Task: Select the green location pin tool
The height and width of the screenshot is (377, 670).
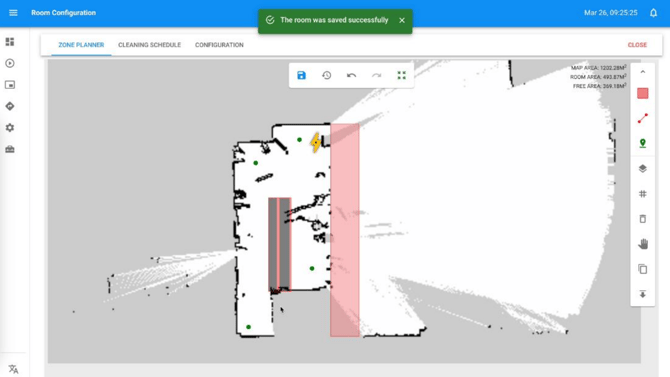Action: 643,143
